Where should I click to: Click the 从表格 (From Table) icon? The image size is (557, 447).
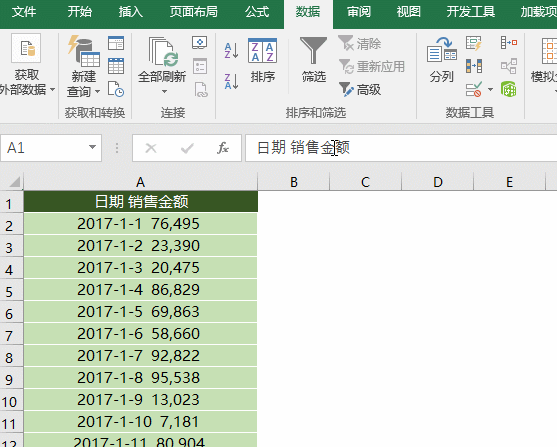[116, 66]
